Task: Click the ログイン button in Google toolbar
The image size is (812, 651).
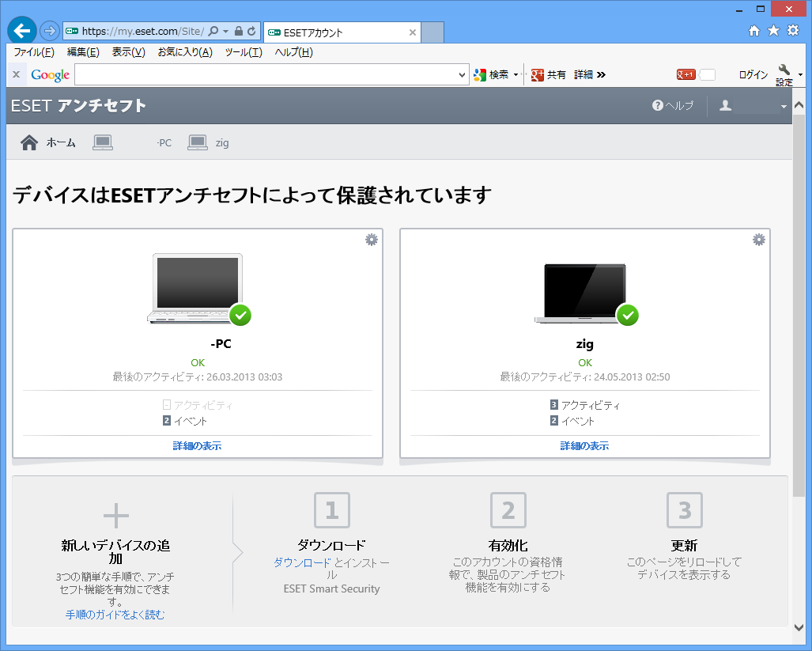Action: [x=753, y=74]
